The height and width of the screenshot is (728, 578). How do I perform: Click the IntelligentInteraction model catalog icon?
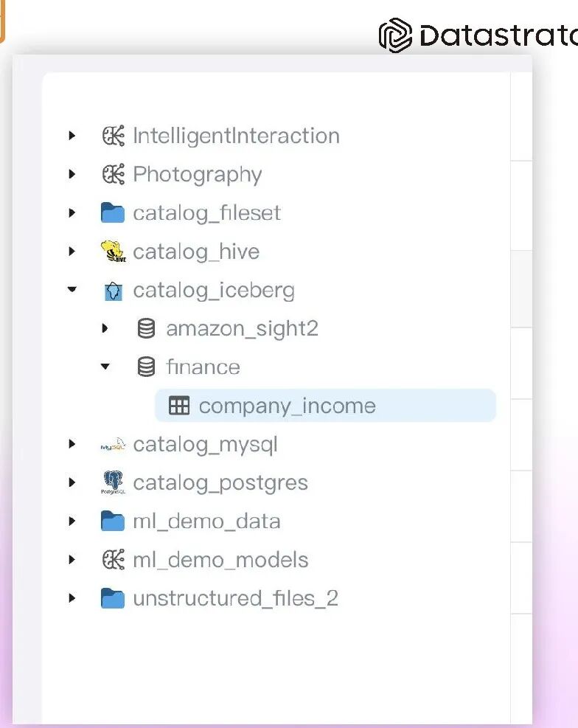click(113, 136)
